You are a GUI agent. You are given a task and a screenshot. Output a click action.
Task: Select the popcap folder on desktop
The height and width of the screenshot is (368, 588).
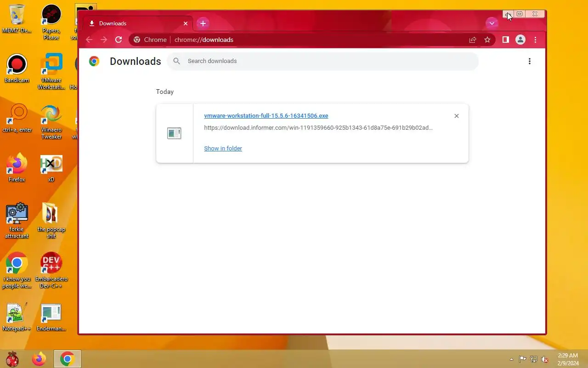point(51,221)
